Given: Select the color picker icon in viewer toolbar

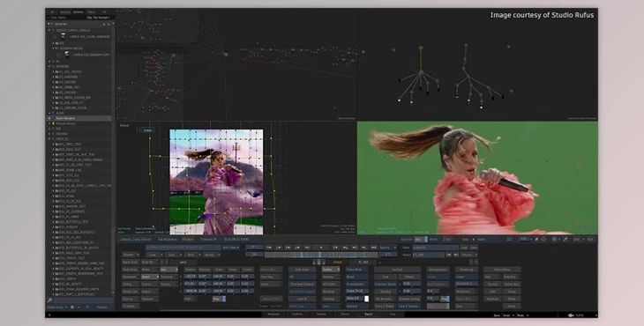Looking at the screenshot, I should [565, 239].
